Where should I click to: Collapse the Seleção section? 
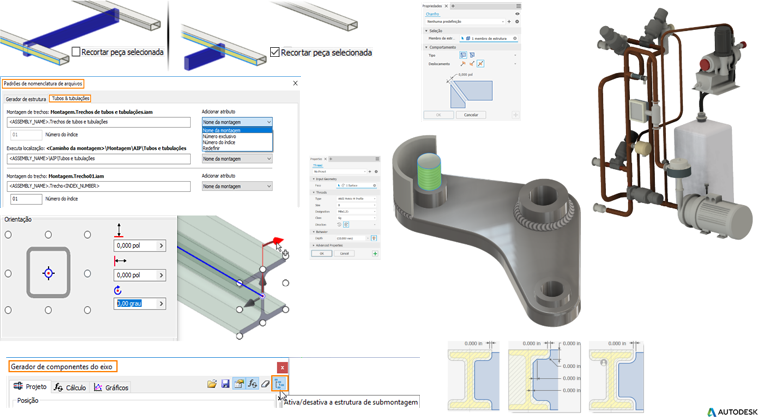click(x=426, y=30)
